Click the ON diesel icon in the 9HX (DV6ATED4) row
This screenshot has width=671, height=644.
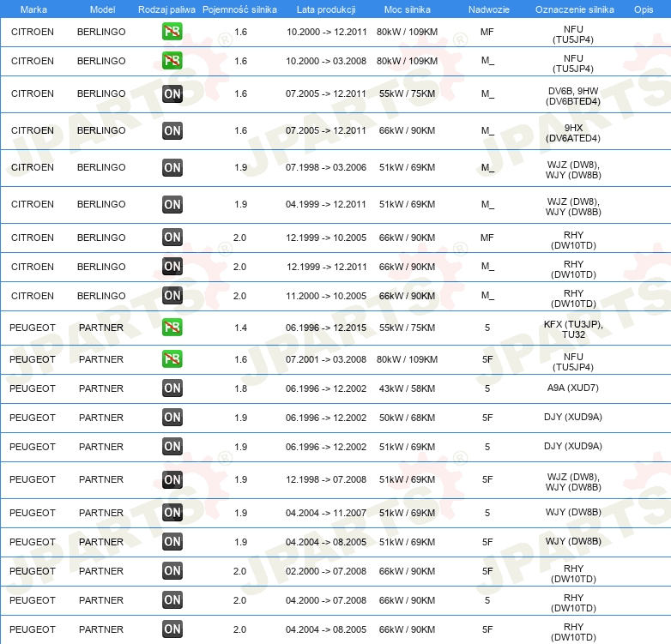pos(172,131)
